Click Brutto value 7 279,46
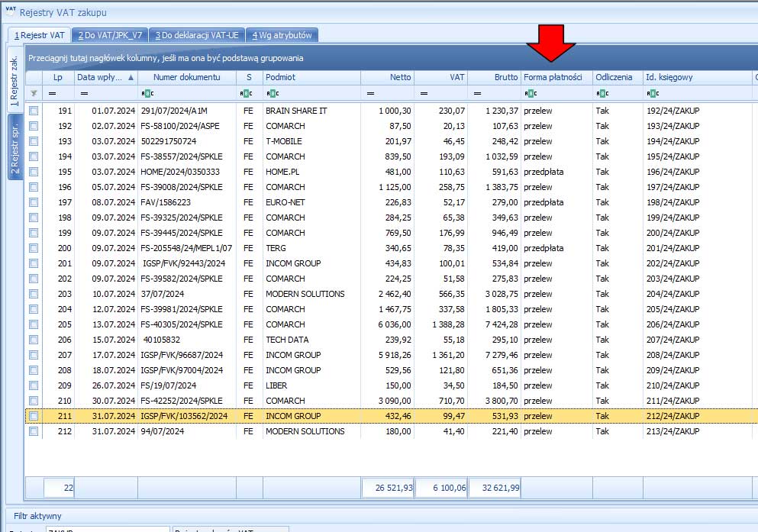Screen dimensions: 758x532 tap(502, 355)
